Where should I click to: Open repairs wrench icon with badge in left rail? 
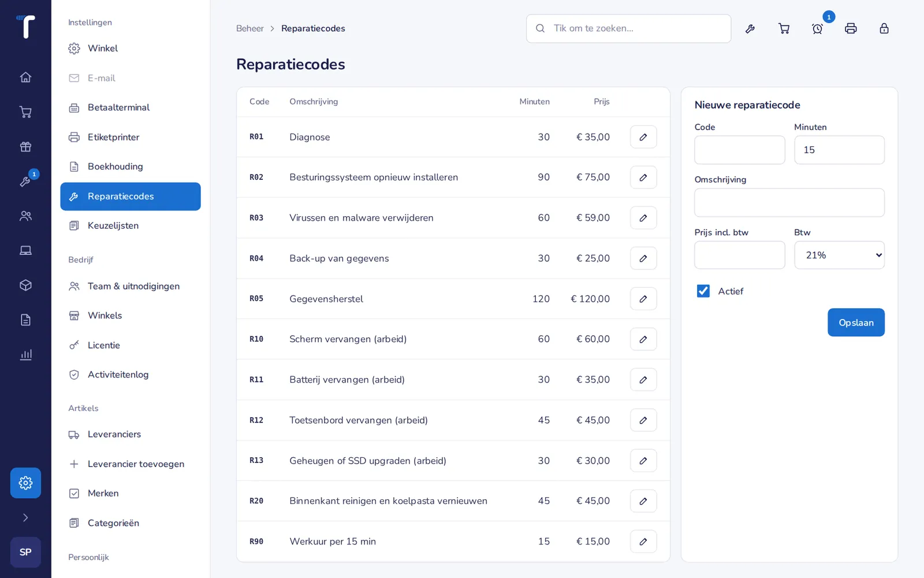coord(25,181)
